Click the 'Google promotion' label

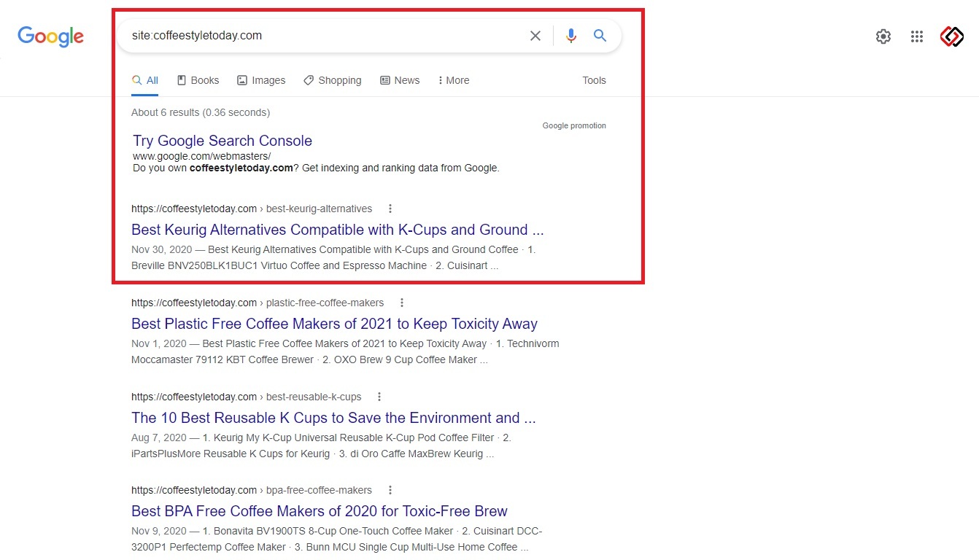pos(574,125)
